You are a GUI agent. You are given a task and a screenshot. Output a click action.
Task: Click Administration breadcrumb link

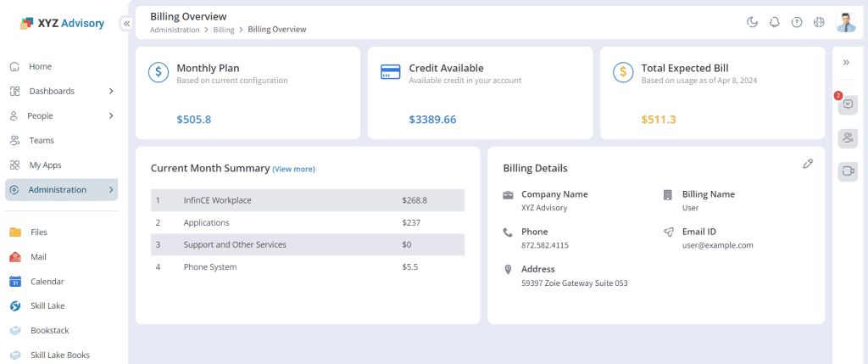coord(175,30)
